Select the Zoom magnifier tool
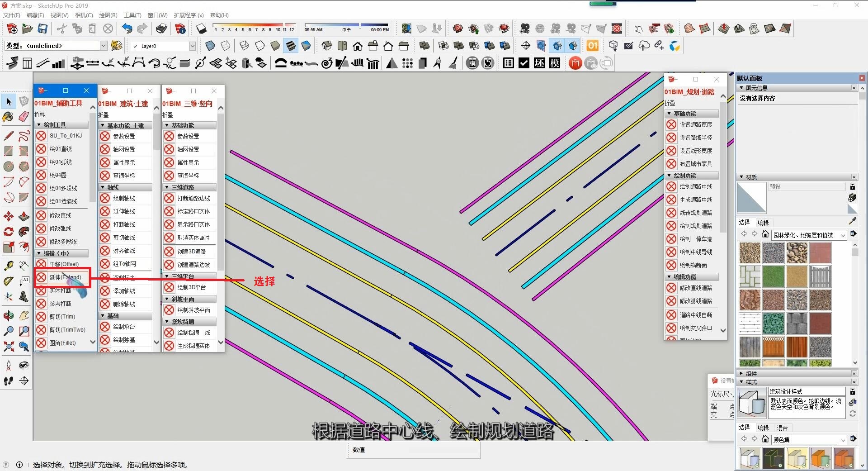 point(9,331)
